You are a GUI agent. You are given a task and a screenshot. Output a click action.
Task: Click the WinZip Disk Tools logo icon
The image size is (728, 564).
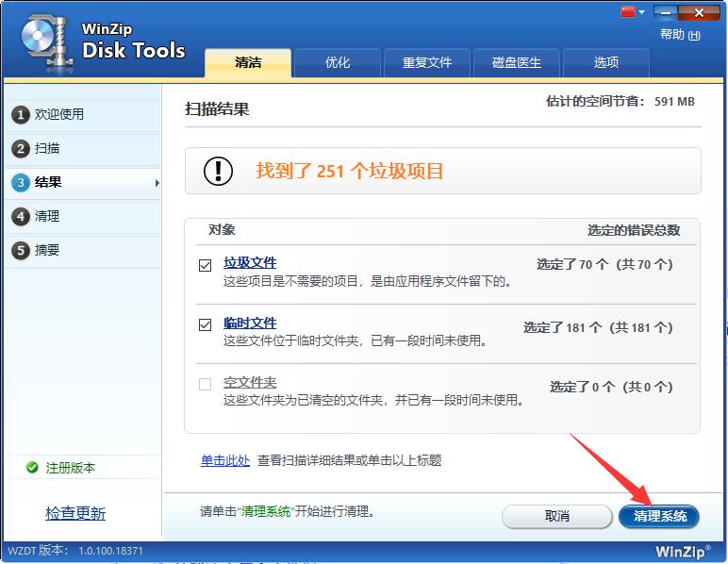(46, 42)
